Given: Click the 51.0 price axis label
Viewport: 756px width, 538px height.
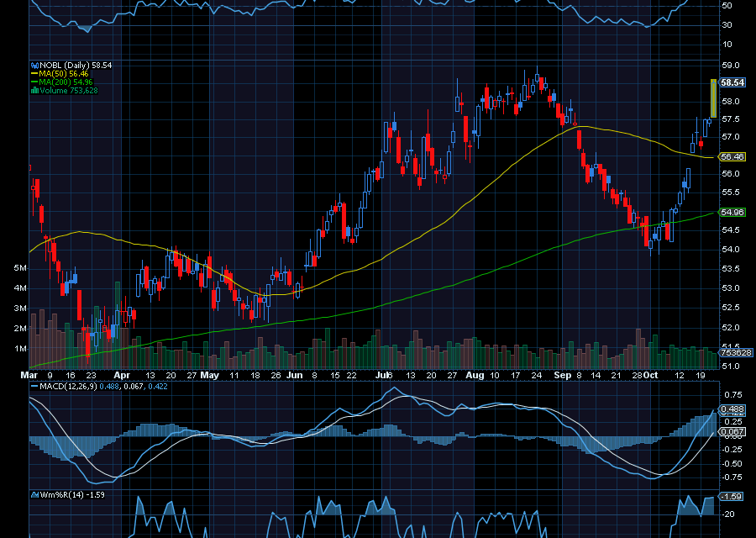Looking at the screenshot, I should click(731, 367).
